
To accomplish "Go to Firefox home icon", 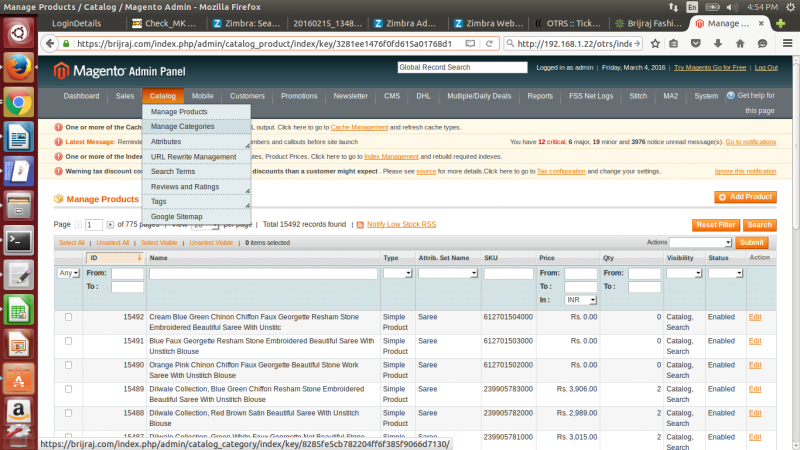I will pyautogui.click(x=740, y=44).
